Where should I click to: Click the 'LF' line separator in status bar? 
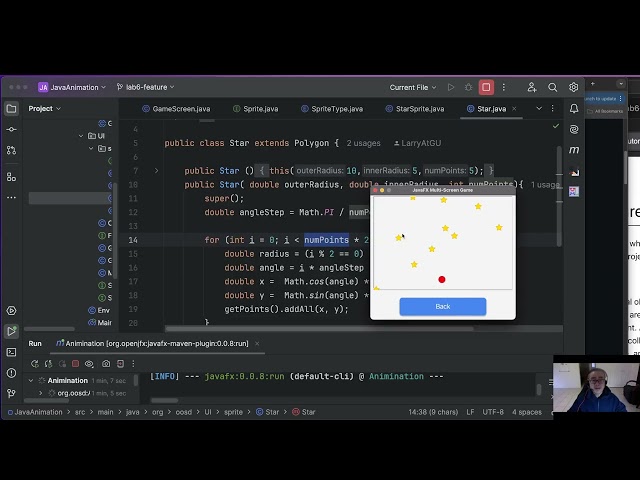click(470, 412)
